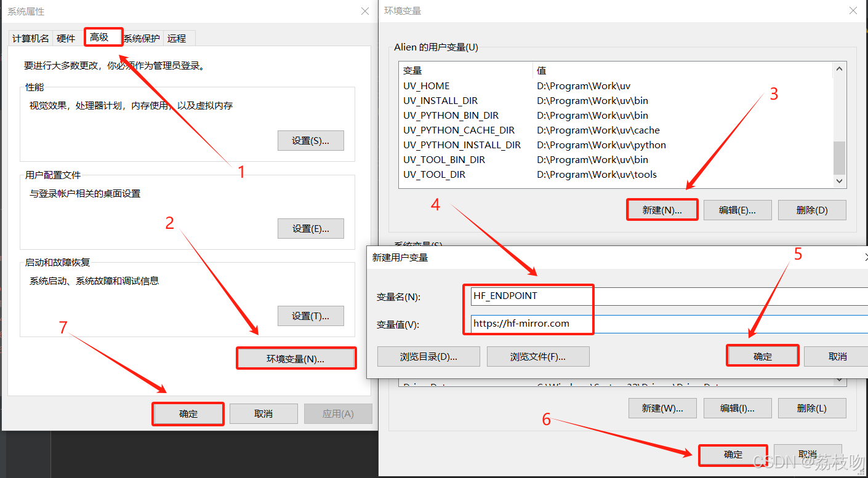Click the system variables scrollbar down arrow
The height and width of the screenshot is (478, 868).
pyautogui.click(x=839, y=380)
